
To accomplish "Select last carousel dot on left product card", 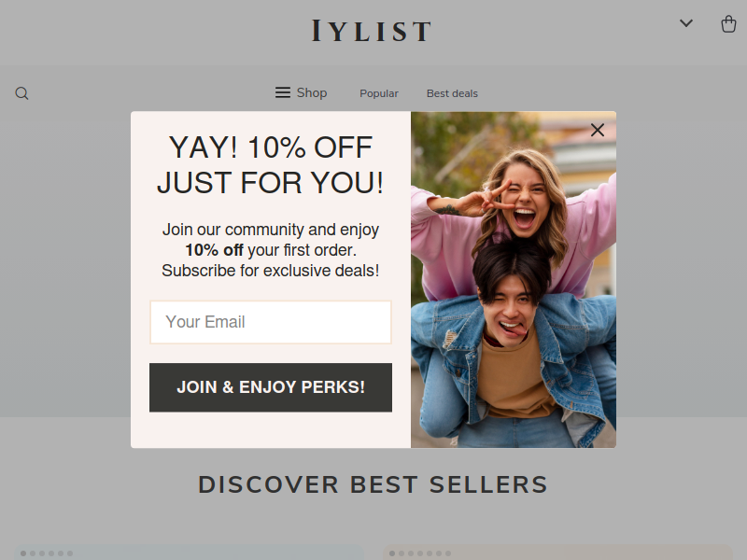I will tap(70, 553).
